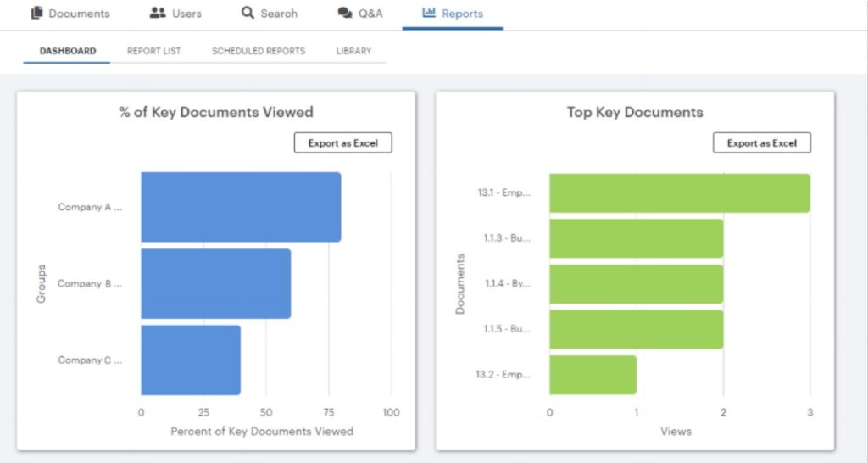868x463 pixels.
Task: Click the 1.1.4 - By... document label
Action: point(508,283)
